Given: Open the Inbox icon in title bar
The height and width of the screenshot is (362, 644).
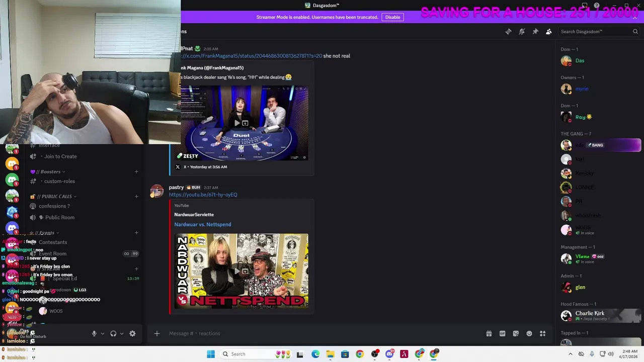Looking at the screenshot, I should (584, 6).
